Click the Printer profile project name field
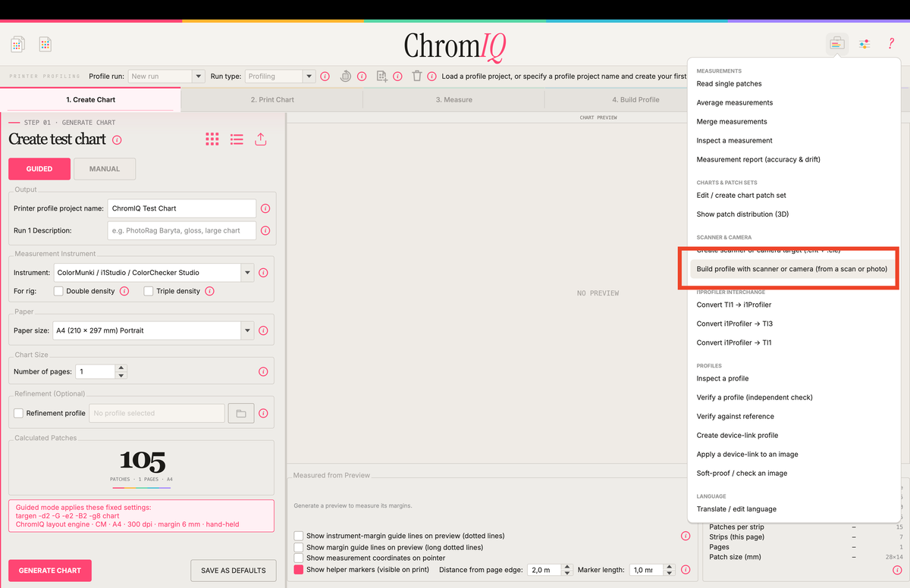Viewport: 910px width, 588px height. [x=182, y=208]
